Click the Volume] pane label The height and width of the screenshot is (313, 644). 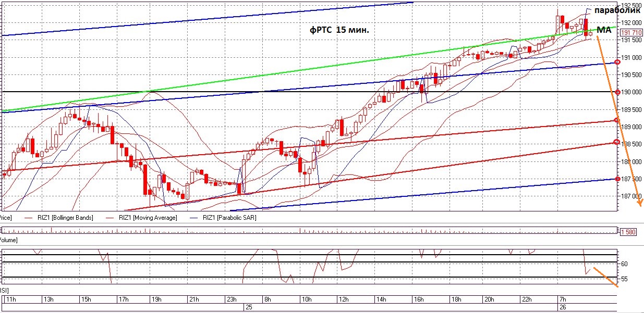pyautogui.click(x=9, y=240)
